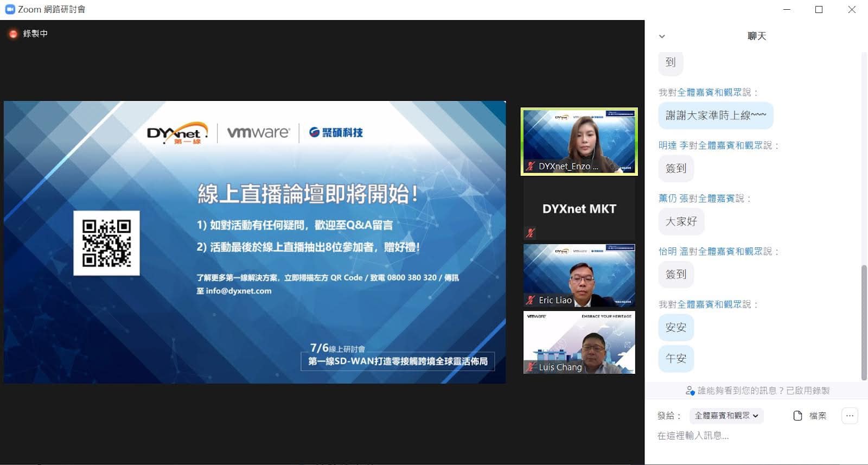Collapse the chat panel with the chevron
Viewport: 868px width, 465px height.
662,36
